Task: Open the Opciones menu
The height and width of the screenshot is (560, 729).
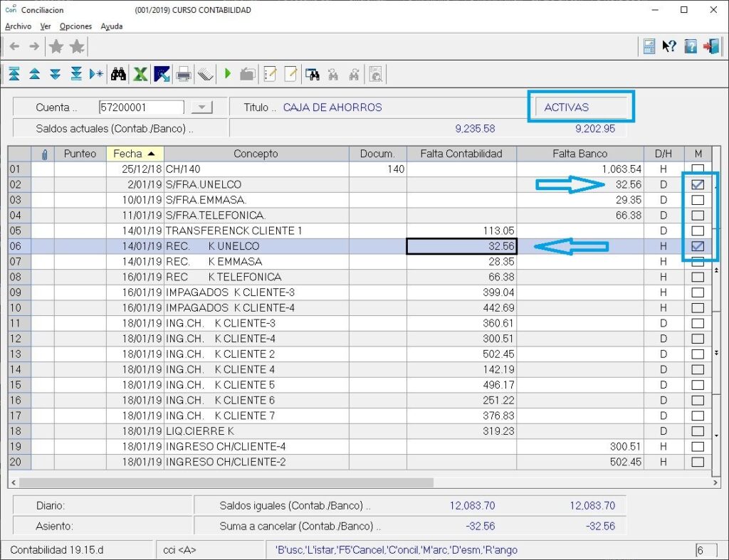Action: click(75, 26)
